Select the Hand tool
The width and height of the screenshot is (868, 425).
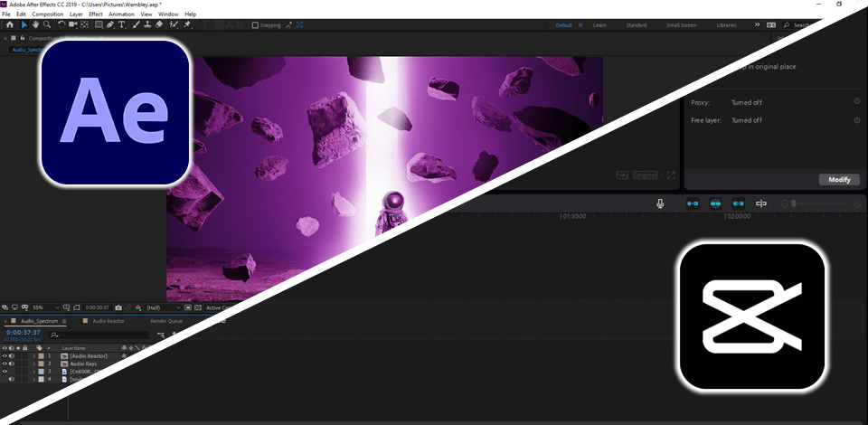pyautogui.click(x=35, y=25)
